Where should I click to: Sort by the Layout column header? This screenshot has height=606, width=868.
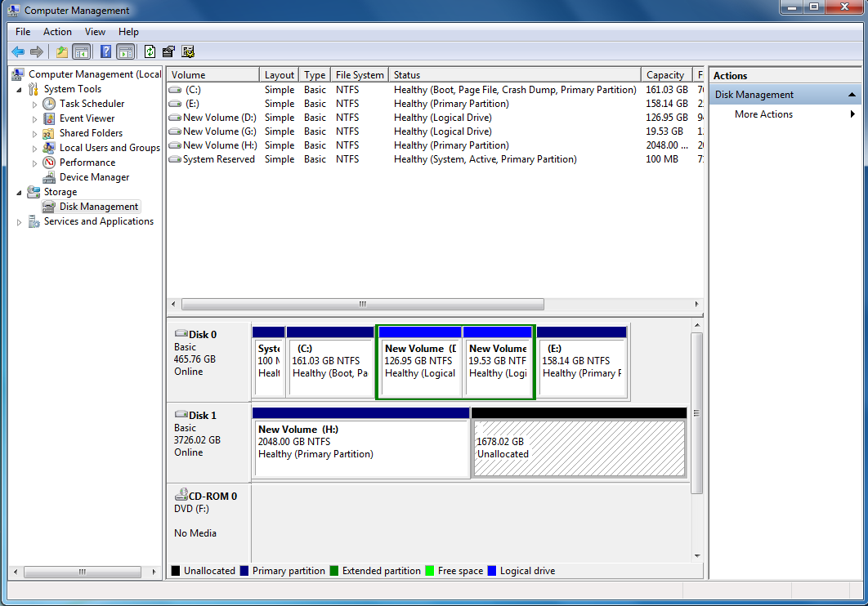pos(280,74)
